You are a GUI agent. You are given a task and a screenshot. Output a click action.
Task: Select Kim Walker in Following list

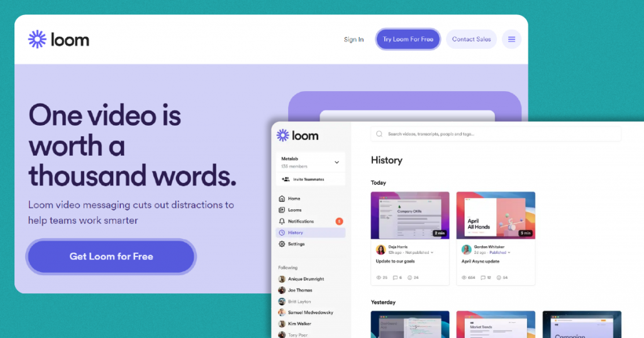(299, 324)
